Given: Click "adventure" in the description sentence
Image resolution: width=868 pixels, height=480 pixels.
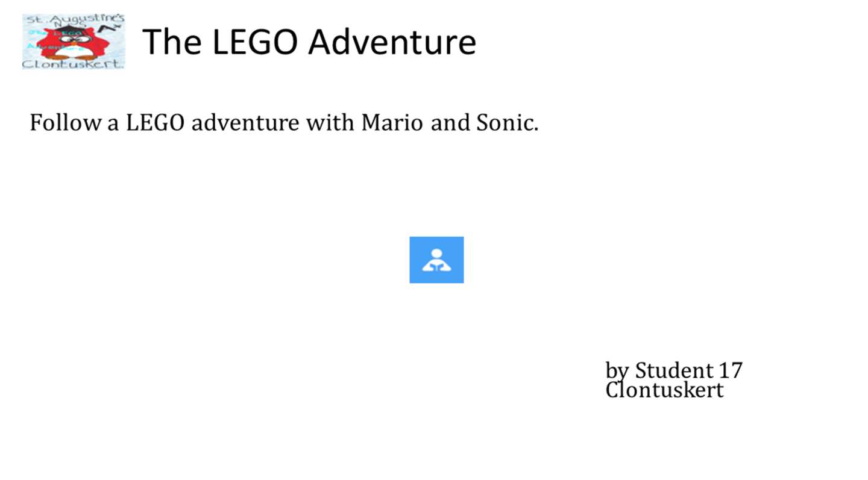Looking at the screenshot, I should tap(245, 123).
